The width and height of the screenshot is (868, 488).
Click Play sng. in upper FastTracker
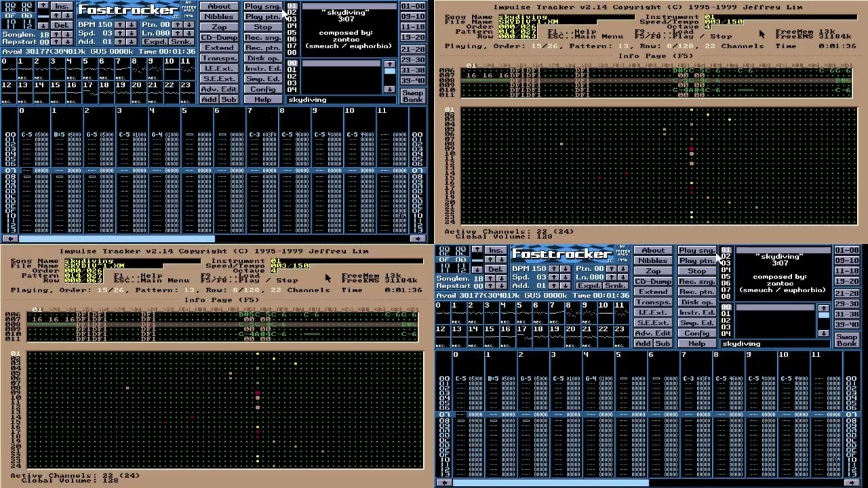pyautogui.click(x=262, y=7)
